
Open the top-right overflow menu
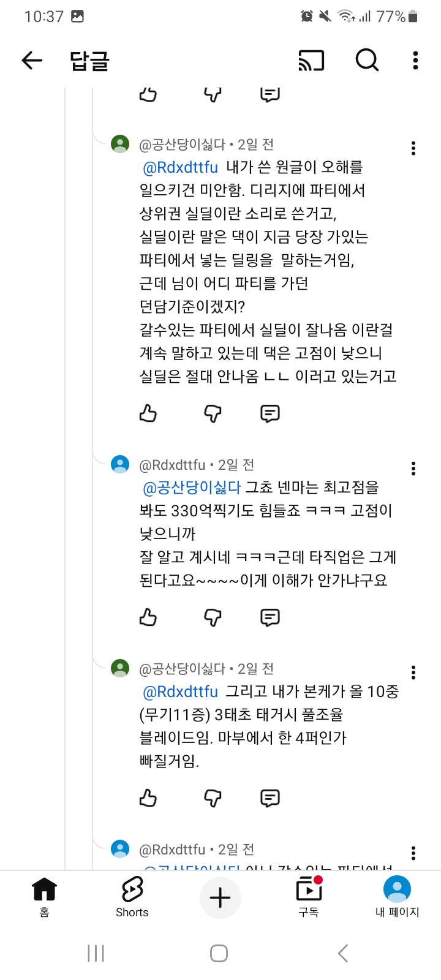415,60
